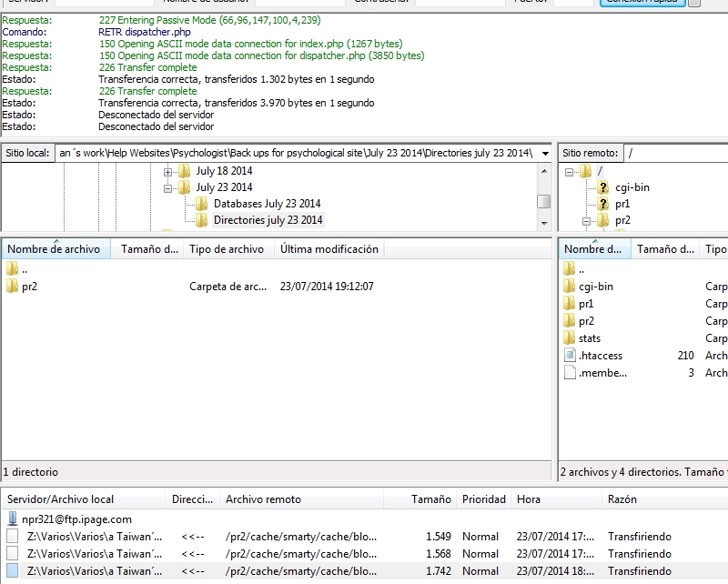Click the stats folder icon in remote list

tap(570, 337)
